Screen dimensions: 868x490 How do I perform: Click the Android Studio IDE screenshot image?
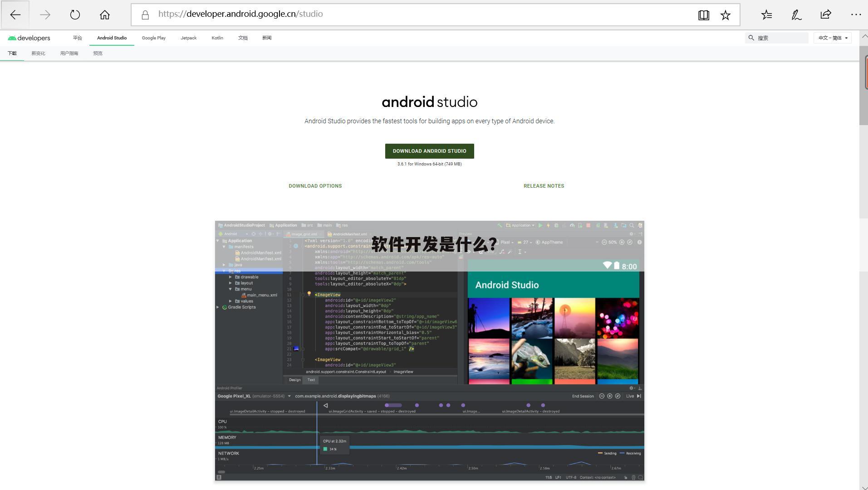coord(430,351)
